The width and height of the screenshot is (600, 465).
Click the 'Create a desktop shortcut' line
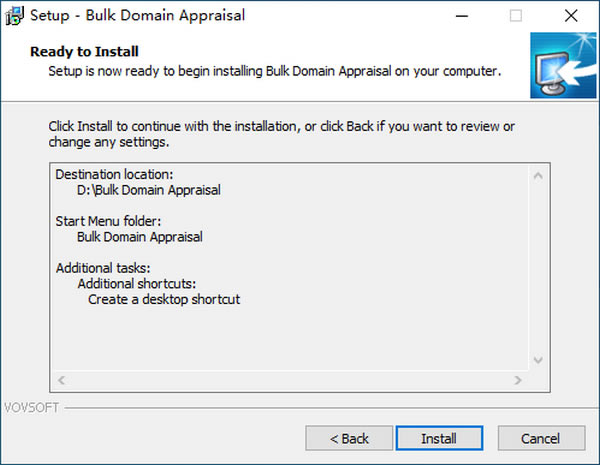(x=164, y=300)
